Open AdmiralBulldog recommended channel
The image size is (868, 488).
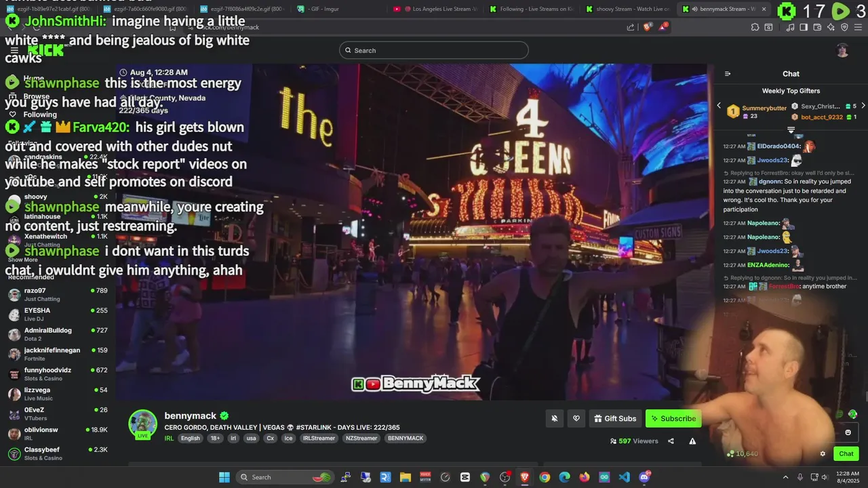click(x=58, y=334)
